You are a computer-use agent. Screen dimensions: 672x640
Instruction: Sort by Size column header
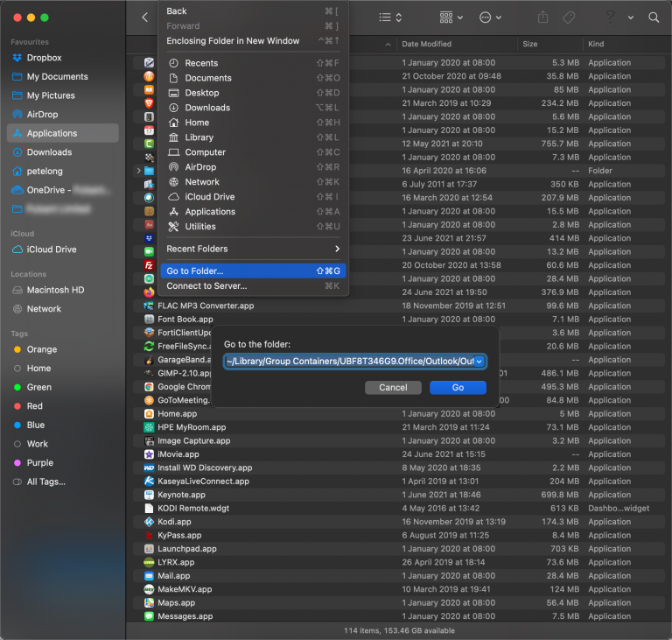[529, 44]
